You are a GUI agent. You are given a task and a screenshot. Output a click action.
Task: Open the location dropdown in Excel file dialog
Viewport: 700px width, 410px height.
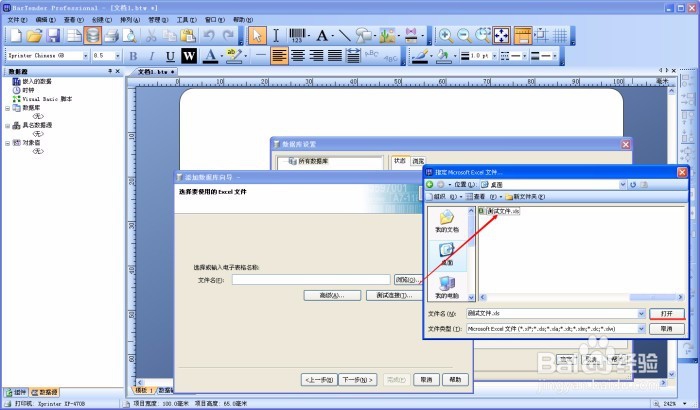pyautogui.click(x=623, y=184)
